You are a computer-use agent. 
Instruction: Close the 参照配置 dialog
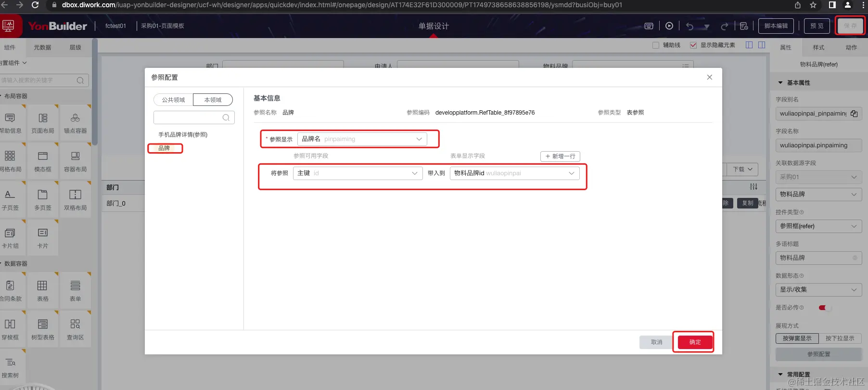coord(709,78)
